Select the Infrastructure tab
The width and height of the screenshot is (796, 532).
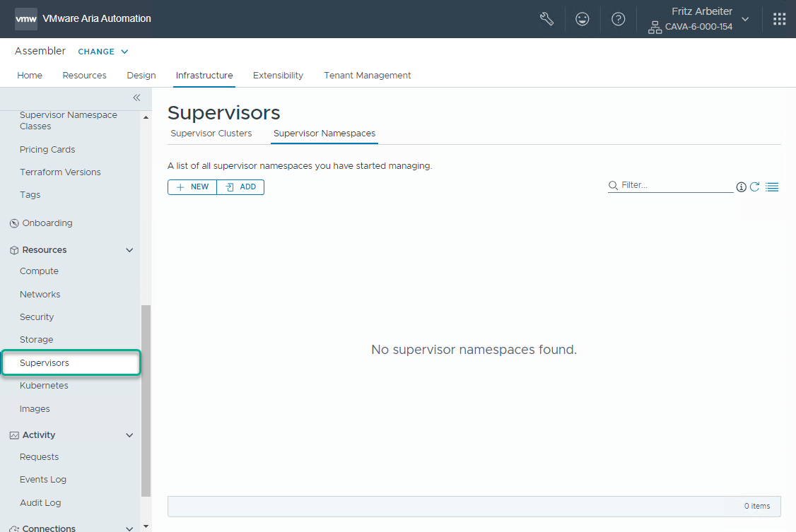pos(204,75)
